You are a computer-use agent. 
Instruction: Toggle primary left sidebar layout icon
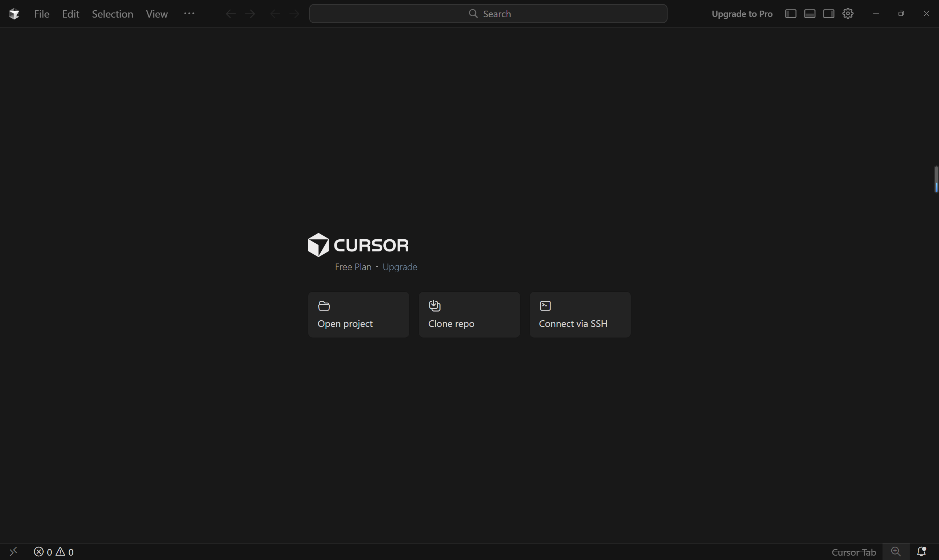tap(790, 14)
